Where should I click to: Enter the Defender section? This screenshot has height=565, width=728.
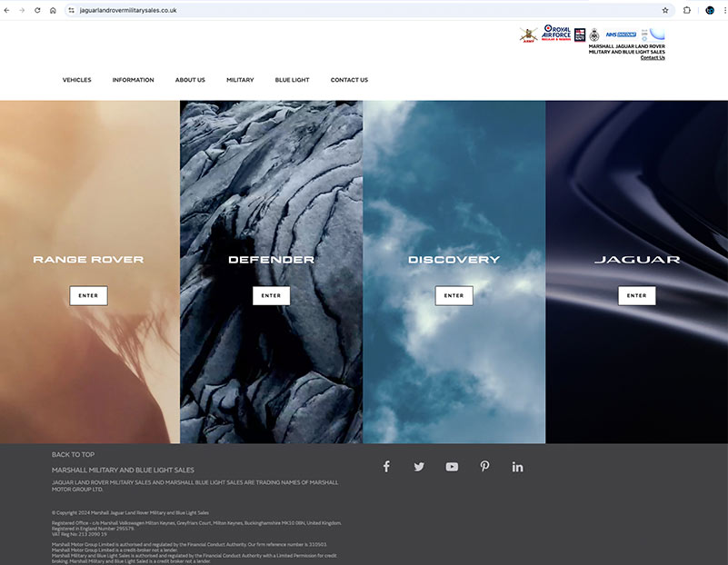tap(271, 295)
